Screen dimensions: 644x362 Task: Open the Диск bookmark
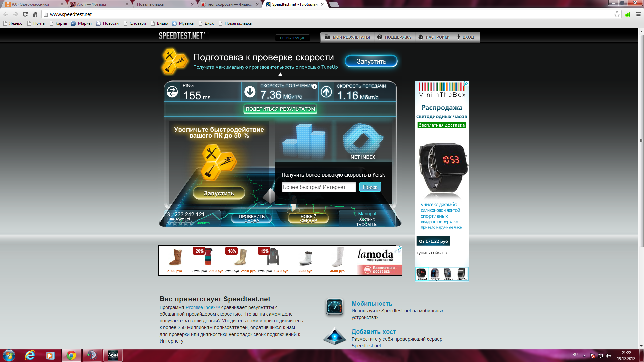[206, 23]
